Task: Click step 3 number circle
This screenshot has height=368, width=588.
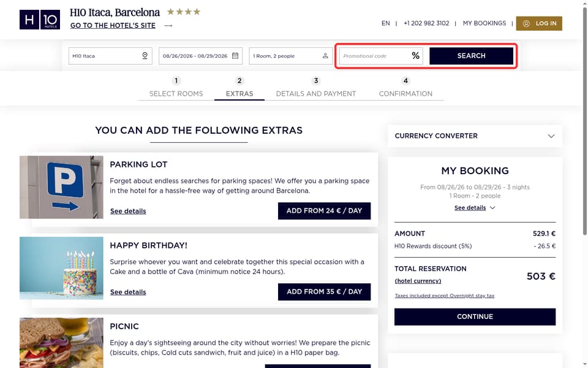Action: coord(316,81)
